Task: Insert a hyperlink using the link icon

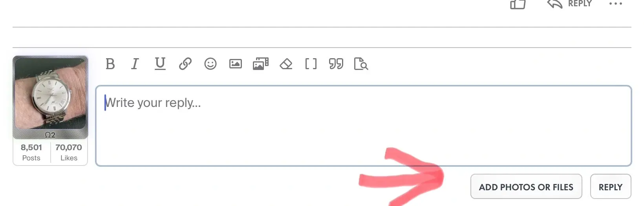Action: click(x=185, y=64)
